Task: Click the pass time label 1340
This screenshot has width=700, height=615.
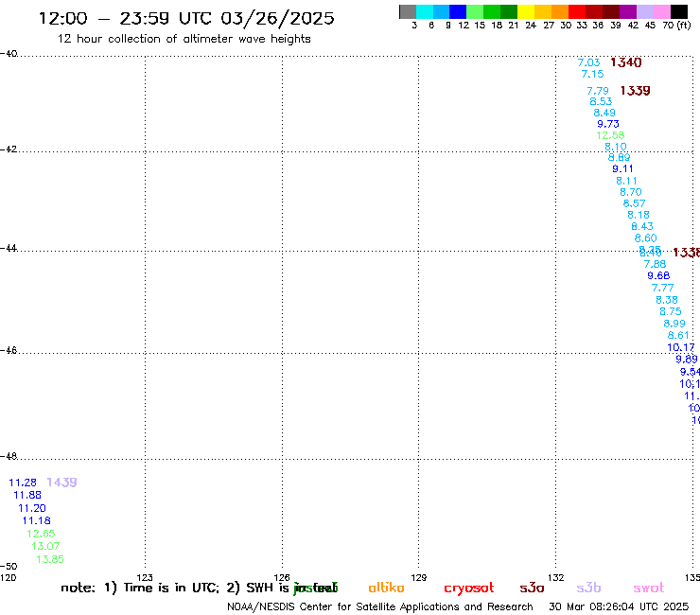Action: (626, 62)
